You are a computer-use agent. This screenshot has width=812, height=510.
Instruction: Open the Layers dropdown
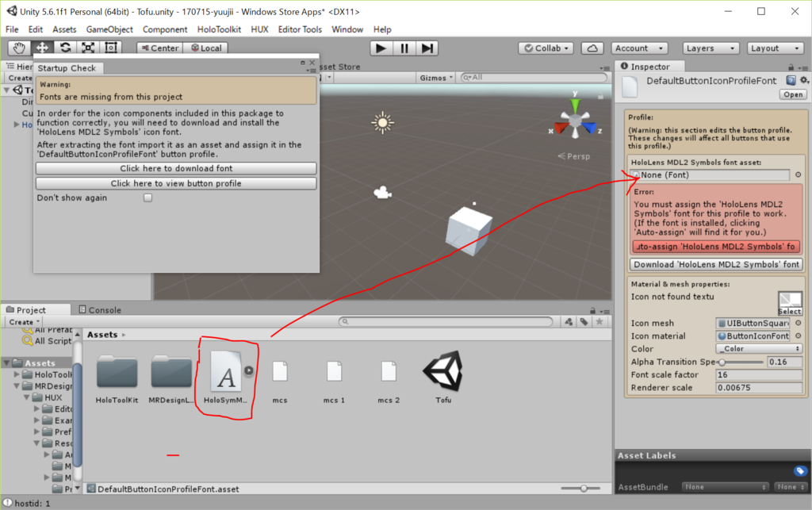[x=710, y=48]
